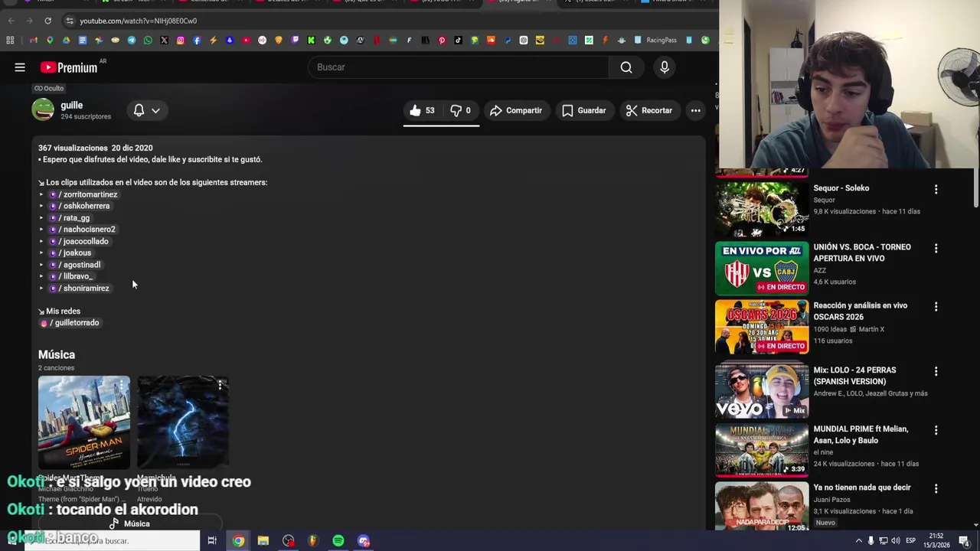Viewport: 980px width, 551px height.
Task: Open guilletorrado Instagram link
Action: click(x=70, y=323)
